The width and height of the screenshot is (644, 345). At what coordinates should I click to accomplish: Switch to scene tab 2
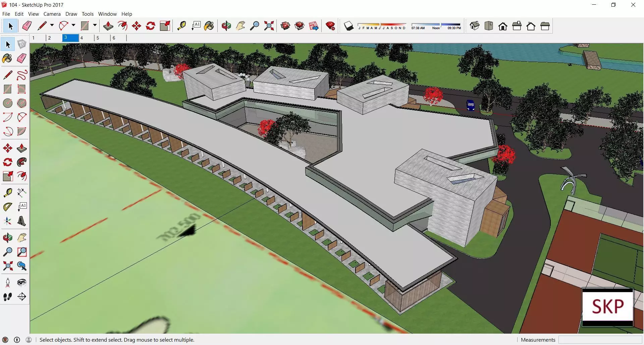tap(54, 38)
